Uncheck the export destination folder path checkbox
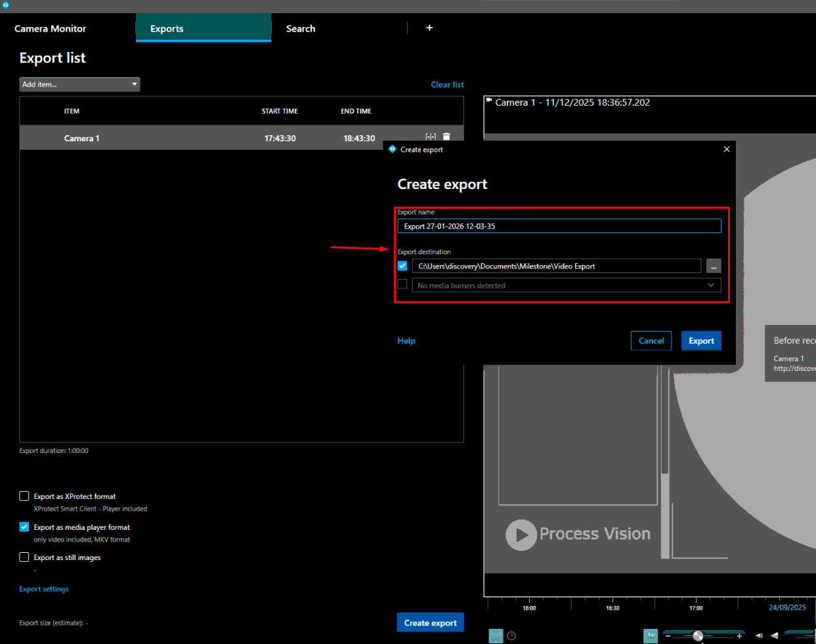 coord(402,266)
